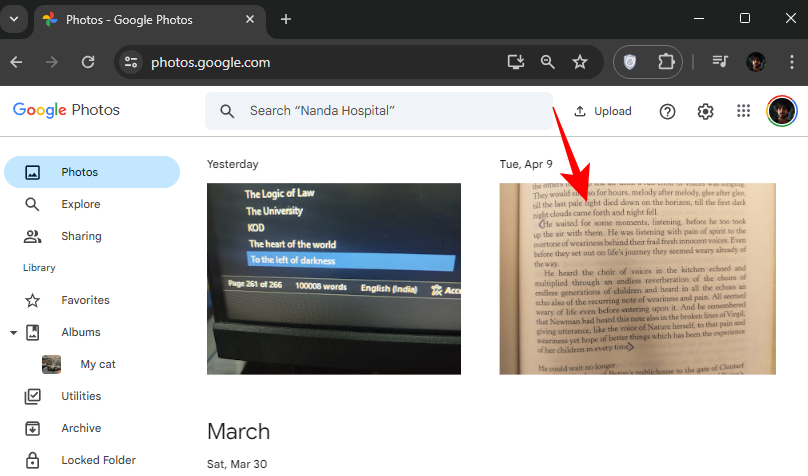
Task: Open the shield extension icon
Action: [630, 62]
